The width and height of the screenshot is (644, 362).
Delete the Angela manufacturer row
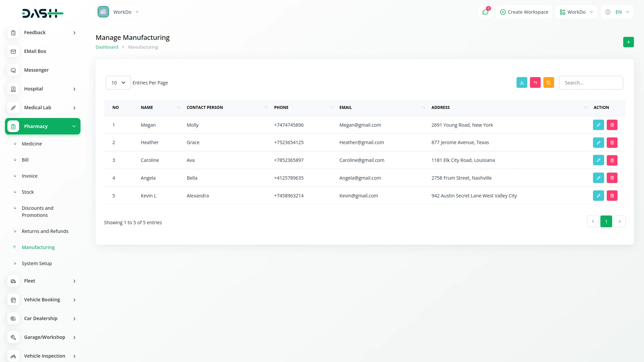(612, 178)
